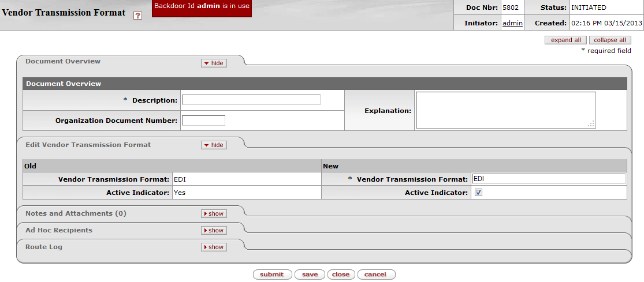Hide the Edit Vendor Transmission Format section
Image resolution: width=644 pixels, height=282 pixels.
pos(214,145)
